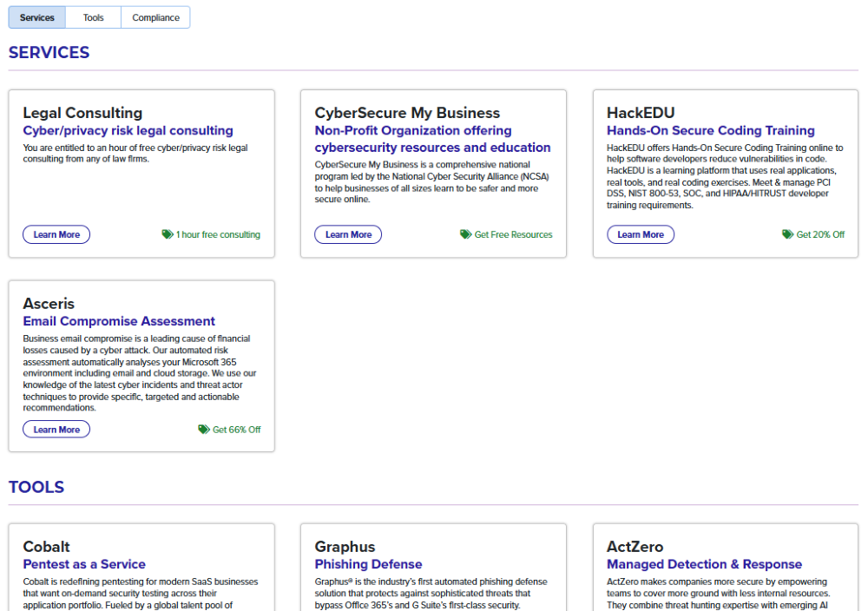The height and width of the screenshot is (611, 868).
Task: Click the '1 hour free consulting' offer text
Action: pyautogui.click(x=218, y=234)
